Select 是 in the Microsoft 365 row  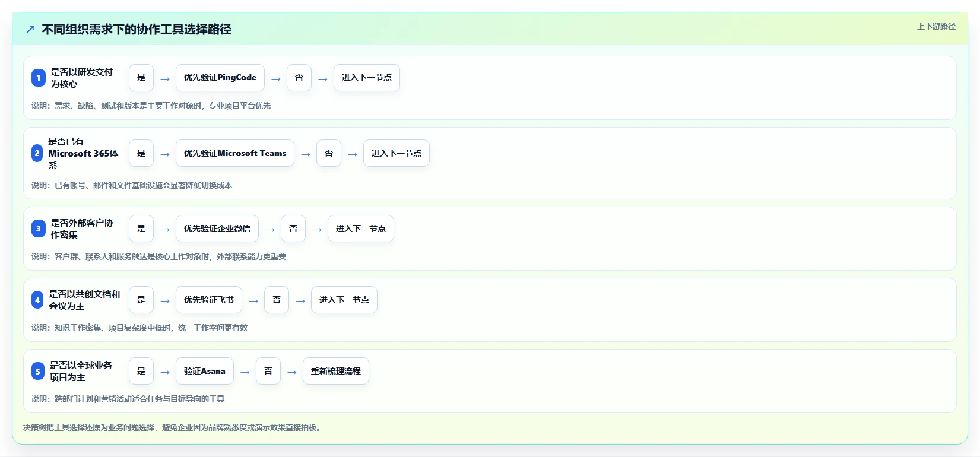coord(141,153)
